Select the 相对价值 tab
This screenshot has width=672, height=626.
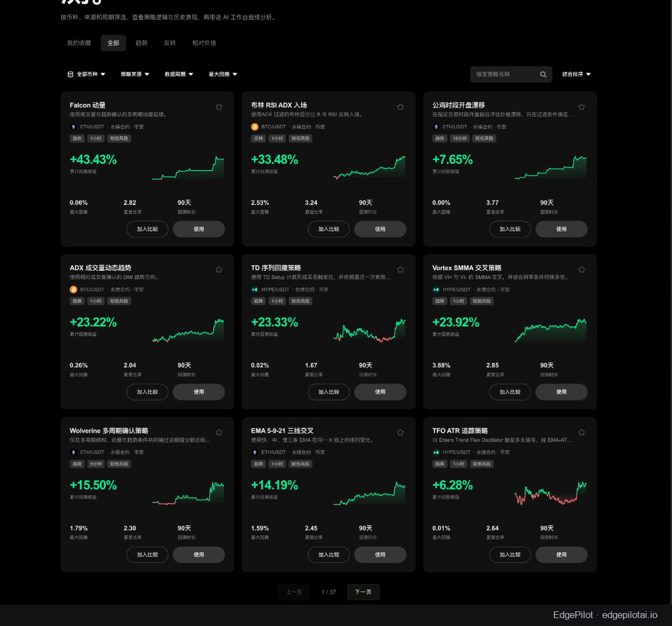(x=204, y=43)
